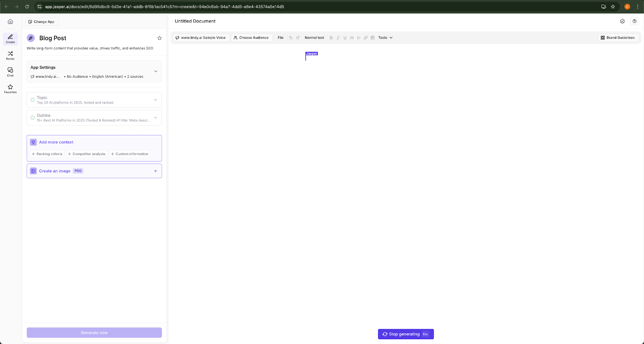Screen dimensions: 644x344
Task: Toggle bold formatting
Action: pyautogui.click(x=331, y=37)
